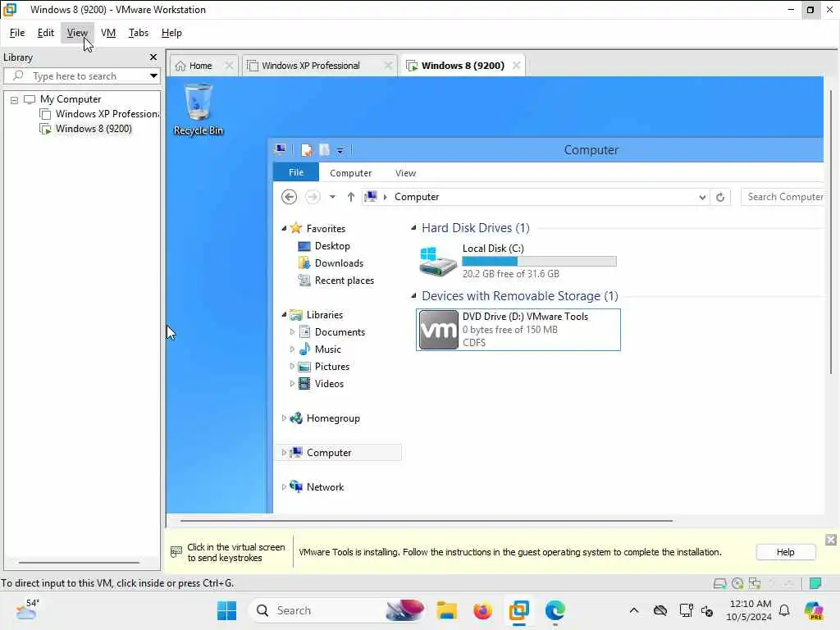
Task: Open the Explorer Computer ribbon tab
Action: (x=351, y=173)
